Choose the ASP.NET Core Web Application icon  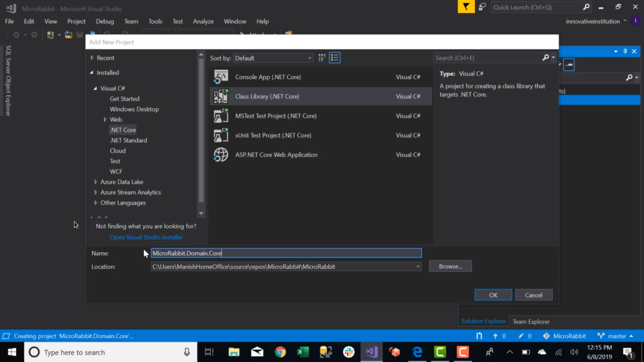tap(221, 154)
